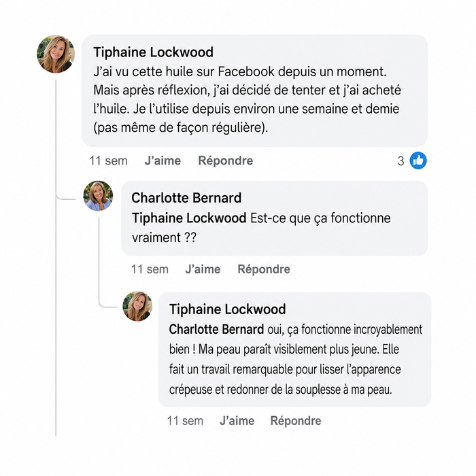Open Tiphaine Lockwood name on top comment
This screenshot has height=476, width=476.
coord(153,52)
